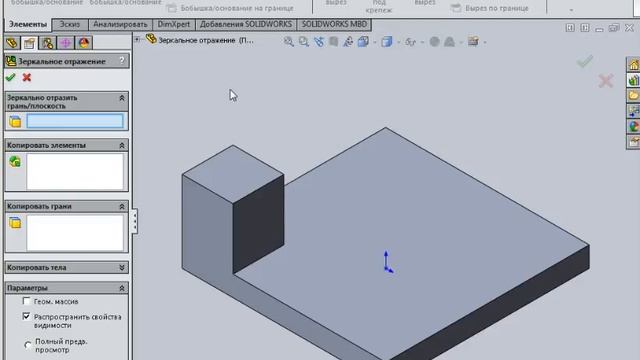
Task: Click Бобышка/основание на границе button
Action: [231, 8]
